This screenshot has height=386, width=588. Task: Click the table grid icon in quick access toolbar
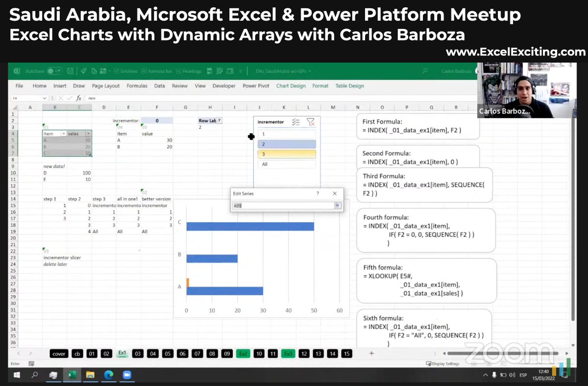[x=103, y=71]
